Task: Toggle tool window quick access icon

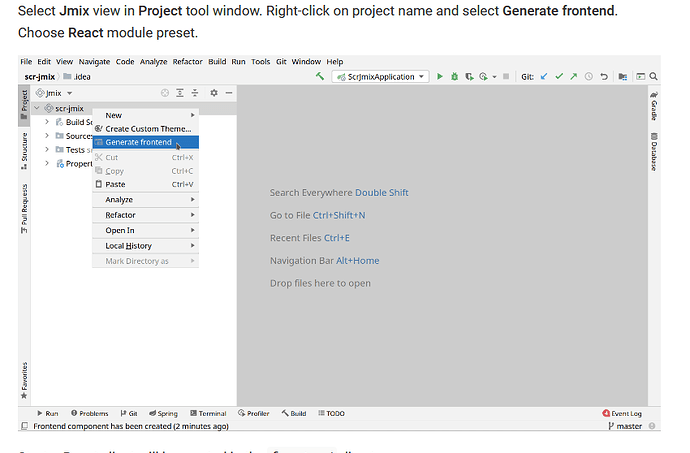Action: pyautogui.click(x=25, y=426)
